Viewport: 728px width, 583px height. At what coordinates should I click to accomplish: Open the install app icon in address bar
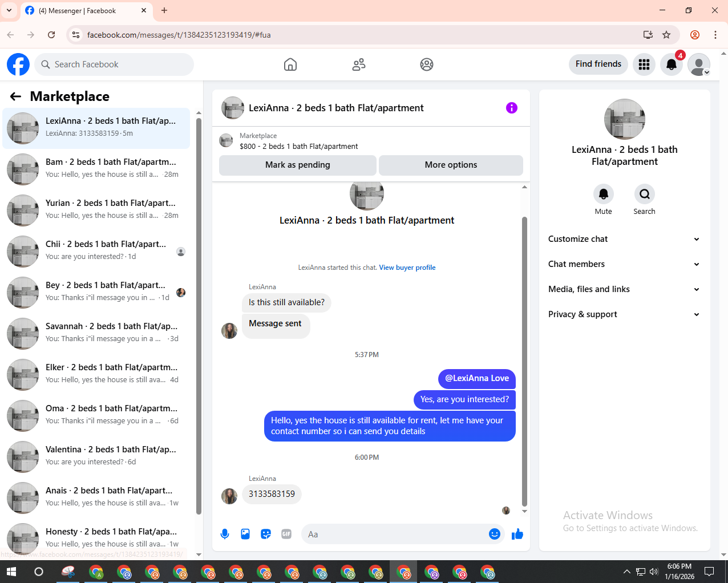pos(648,35)
